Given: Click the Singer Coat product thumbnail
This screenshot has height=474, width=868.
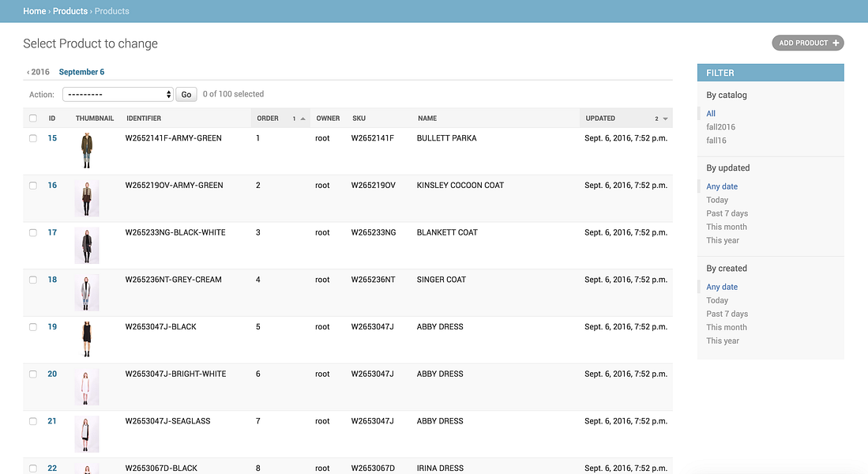Looking at the screenshot, I should (x=86, y=292).
